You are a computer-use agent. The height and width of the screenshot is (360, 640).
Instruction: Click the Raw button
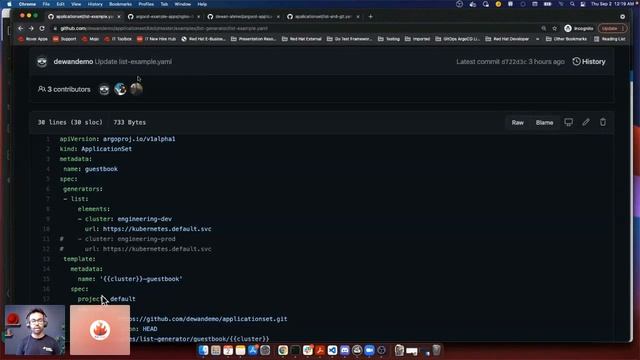pos(518,122)
